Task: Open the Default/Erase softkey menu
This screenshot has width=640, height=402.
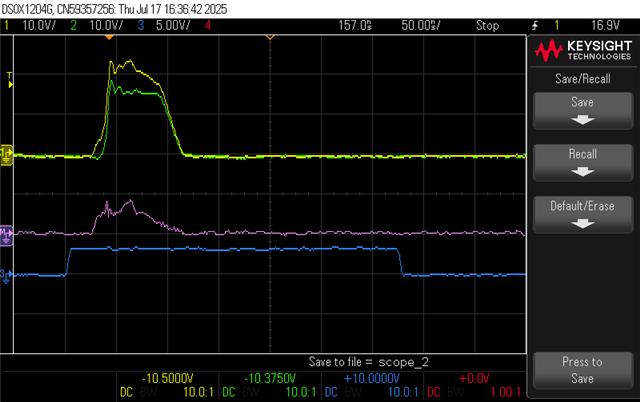Action: 583,214
